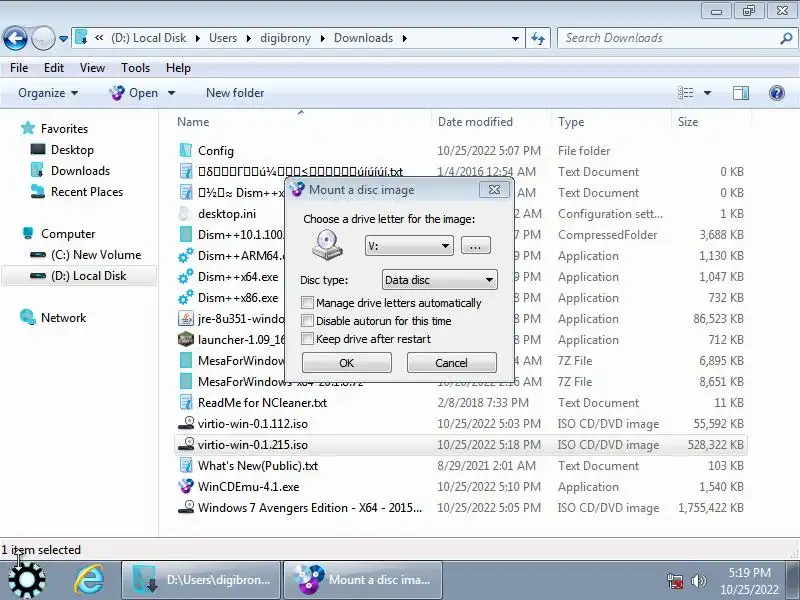Open the File menu
The height and width of the screenshot is (600, 800).
pyautogui.click(x=19, y=68)
